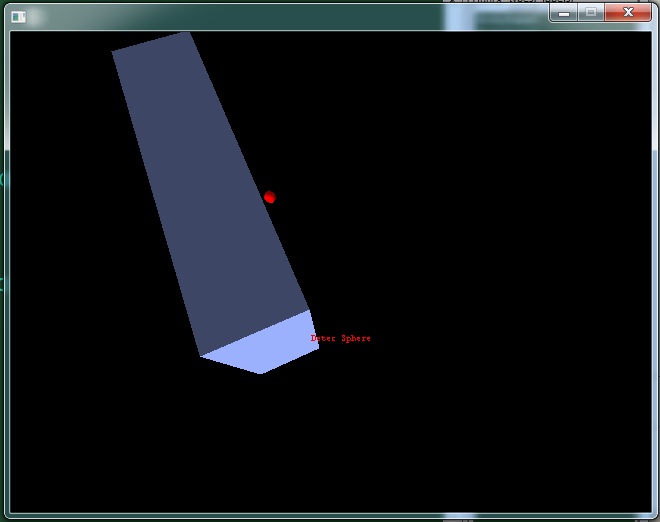Click the top end of the blue box
660x522 pixels.
[x=150, y=41]
